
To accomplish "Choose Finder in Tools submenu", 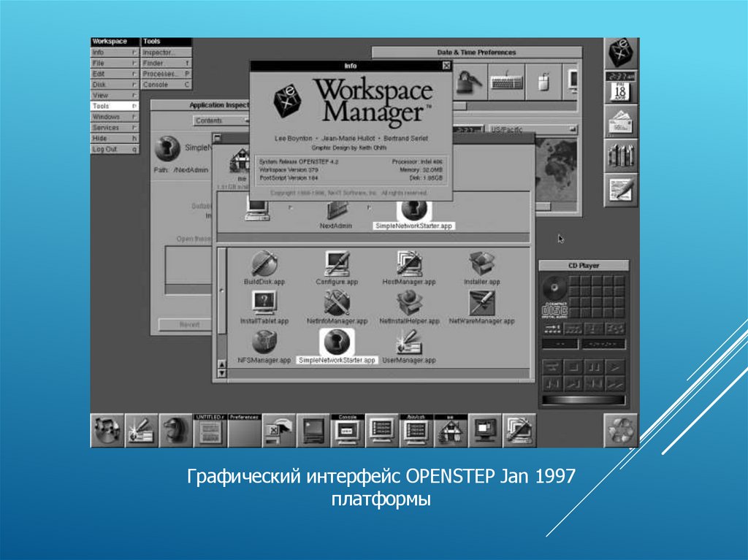I will click(167, 63).
